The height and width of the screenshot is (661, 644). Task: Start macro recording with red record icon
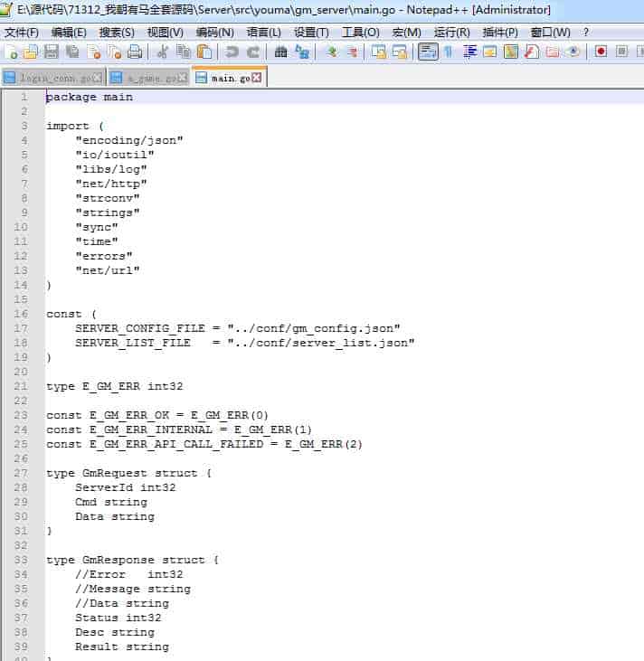coord(601,52)
